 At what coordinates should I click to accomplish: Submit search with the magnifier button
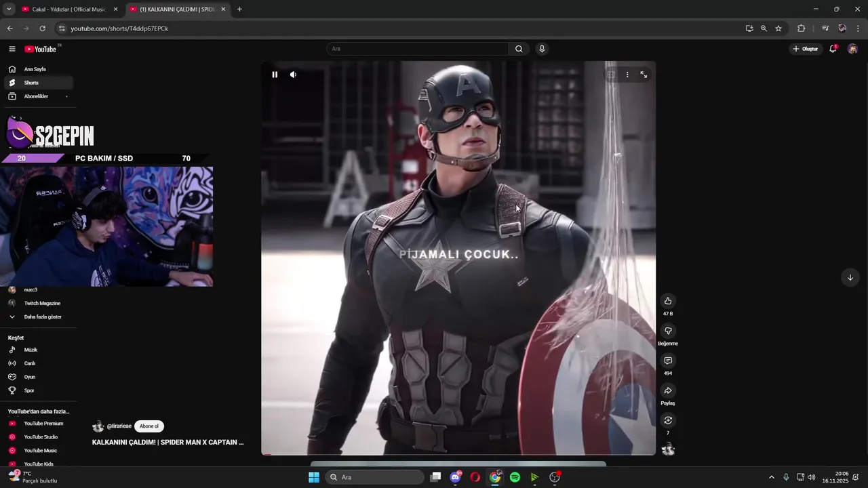[x=519, y=49]
